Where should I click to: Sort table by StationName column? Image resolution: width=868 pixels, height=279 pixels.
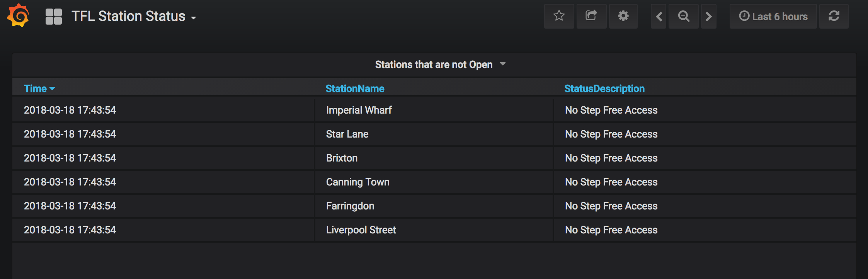coord(355,88)
